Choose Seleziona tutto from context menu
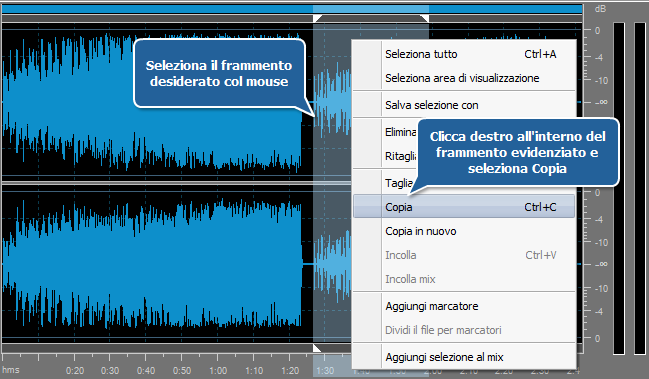 point(464,54)
